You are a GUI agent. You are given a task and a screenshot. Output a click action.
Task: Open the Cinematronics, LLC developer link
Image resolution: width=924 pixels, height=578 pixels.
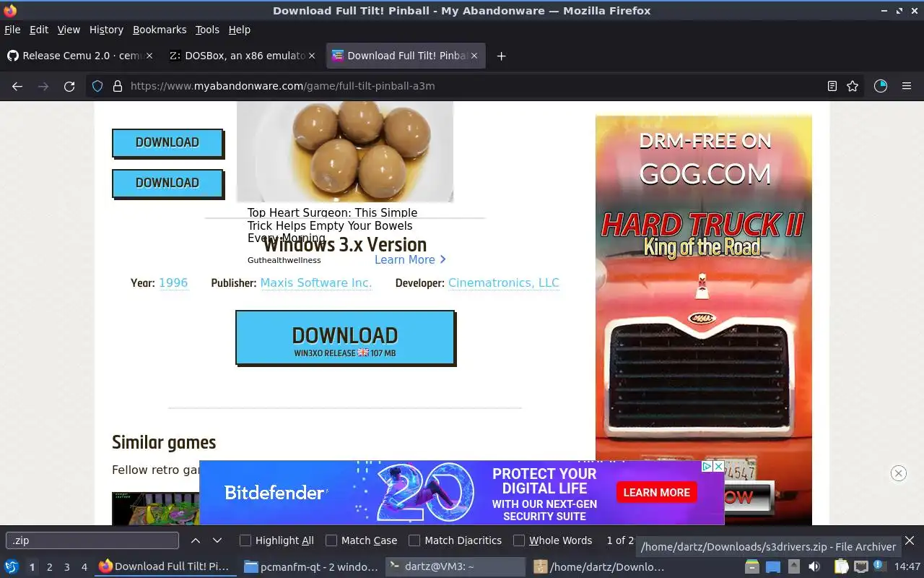[504, 282]
